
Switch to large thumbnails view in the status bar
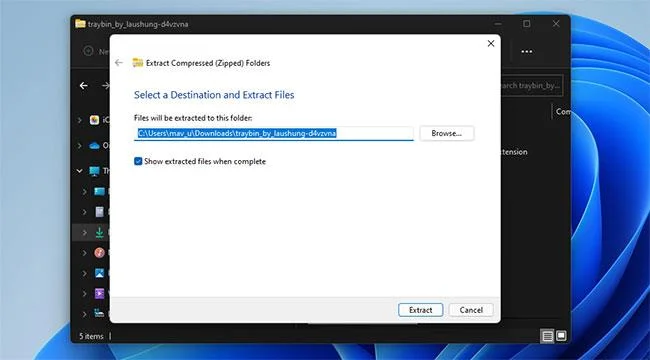tap(561, 336)
